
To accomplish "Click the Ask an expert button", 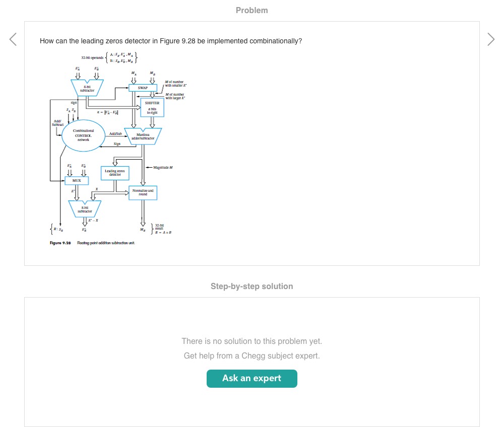I will click(x=252, y=379).
